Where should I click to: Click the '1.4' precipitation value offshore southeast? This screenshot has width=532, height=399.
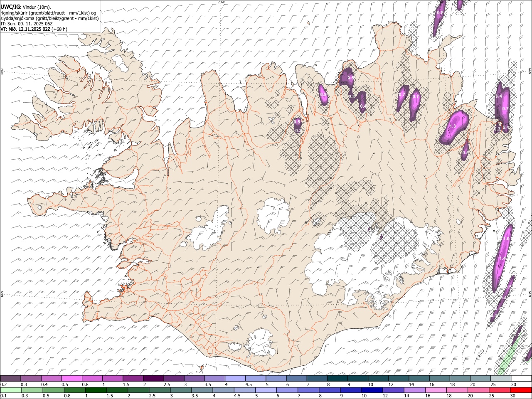502,258
